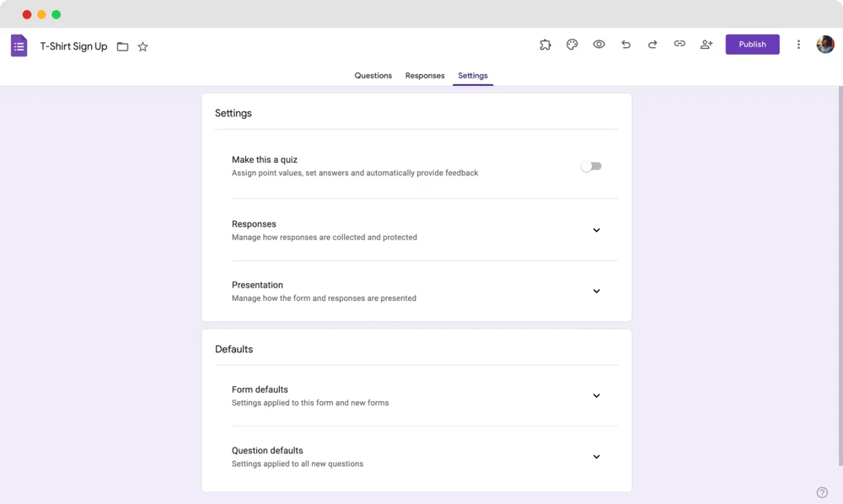Move form using the folder icon
This screenshot has height=504, width=843.
(x=123, y=46)
